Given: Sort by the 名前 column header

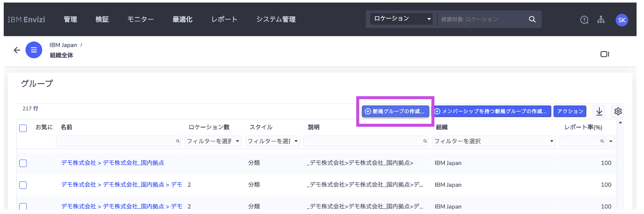Looking at the screenshot, I should 66,127.
